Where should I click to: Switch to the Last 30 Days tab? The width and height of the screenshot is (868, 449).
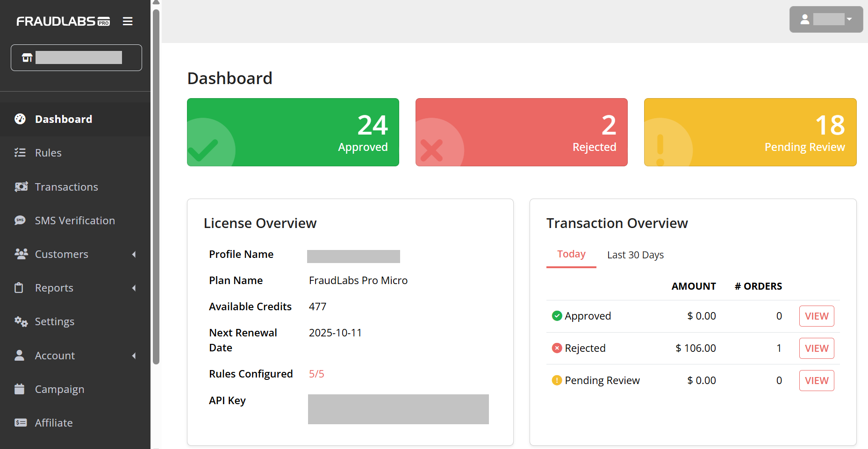pyautogui.click(x=635, y=255)
